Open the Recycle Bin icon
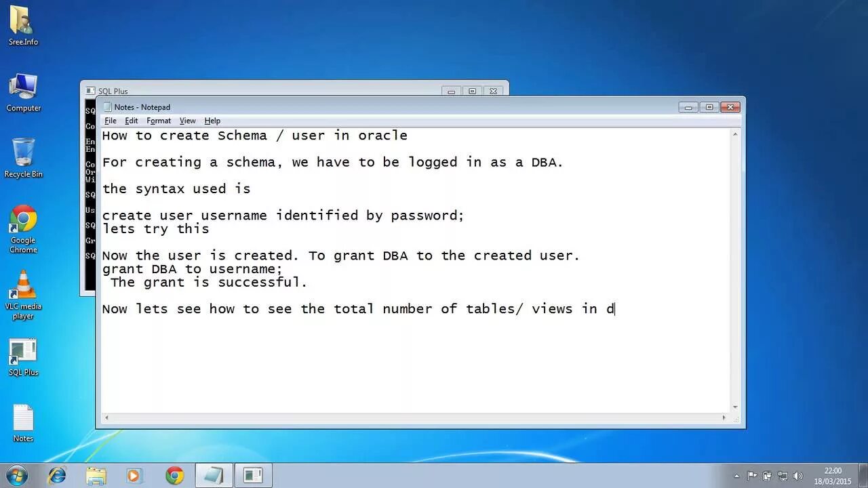The width and height of the screenshot is (868, 488). [x=23, y=158]
